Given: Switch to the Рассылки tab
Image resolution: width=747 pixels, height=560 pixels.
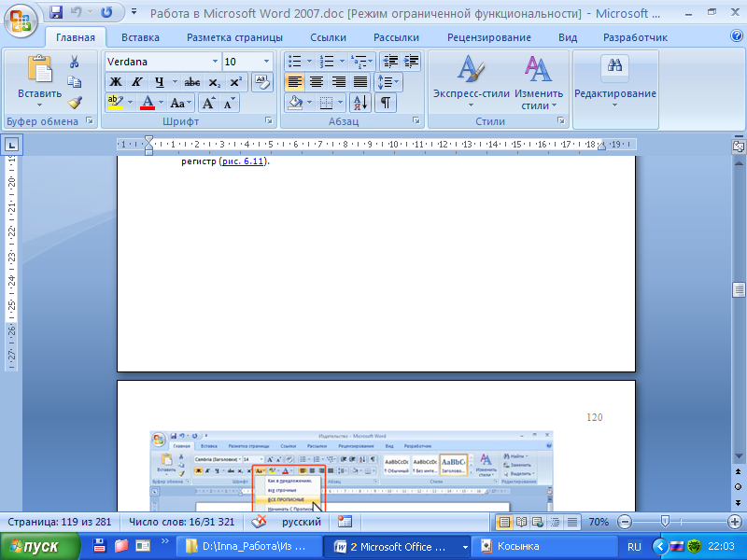Looking at the screenshot, I should 396,37.
